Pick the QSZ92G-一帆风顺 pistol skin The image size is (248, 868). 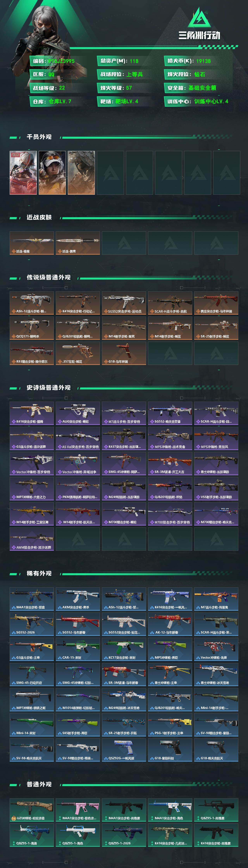pos(124,750)
